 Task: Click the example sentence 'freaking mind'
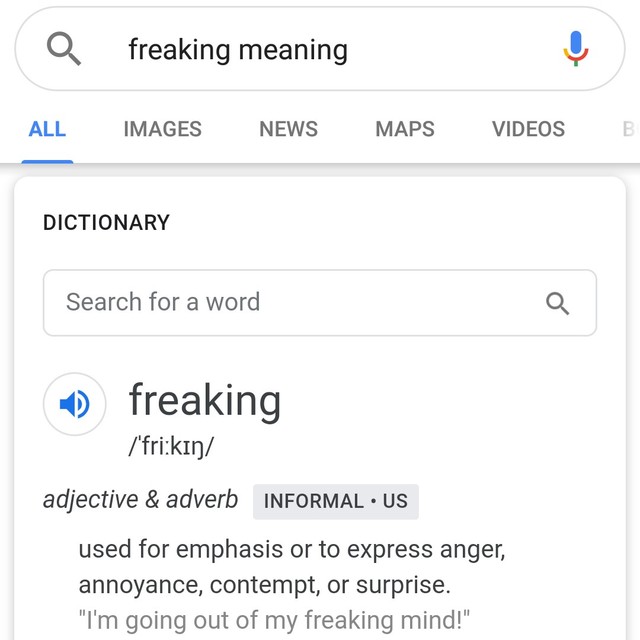274,619
